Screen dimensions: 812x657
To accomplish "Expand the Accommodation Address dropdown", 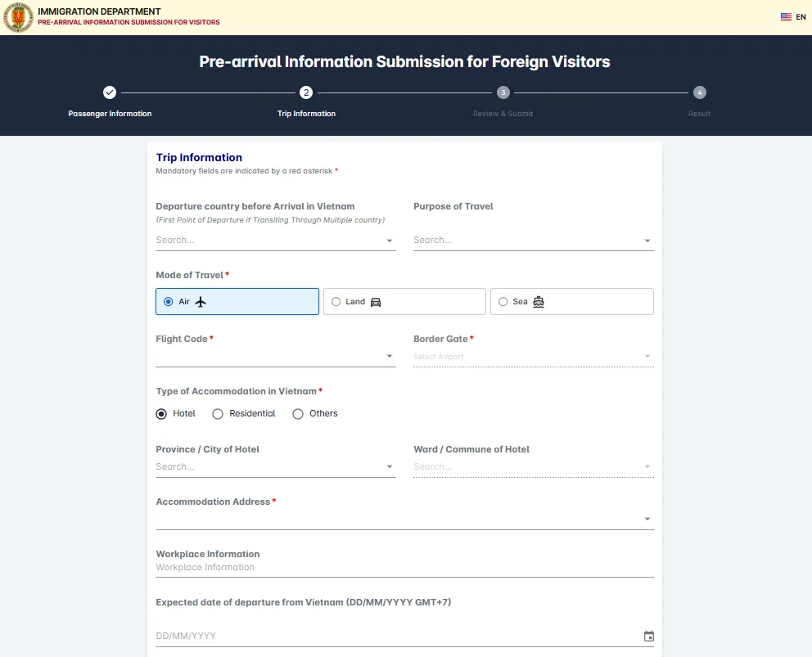I will (404, 519).
